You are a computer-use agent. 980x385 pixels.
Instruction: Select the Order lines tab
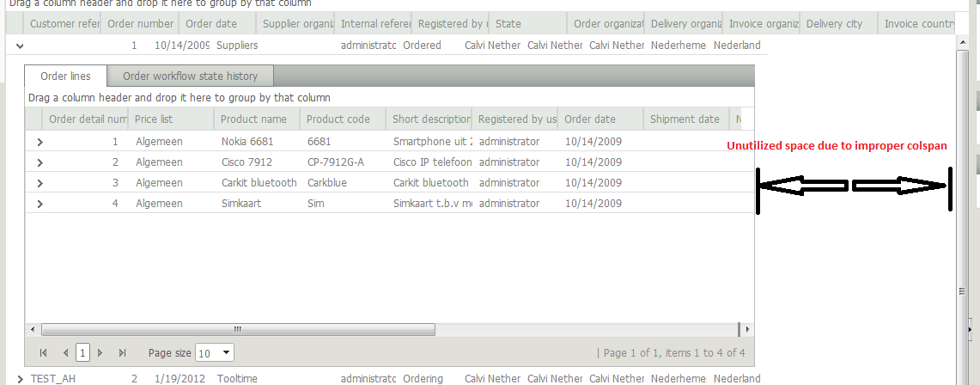[x=65, y=76]
